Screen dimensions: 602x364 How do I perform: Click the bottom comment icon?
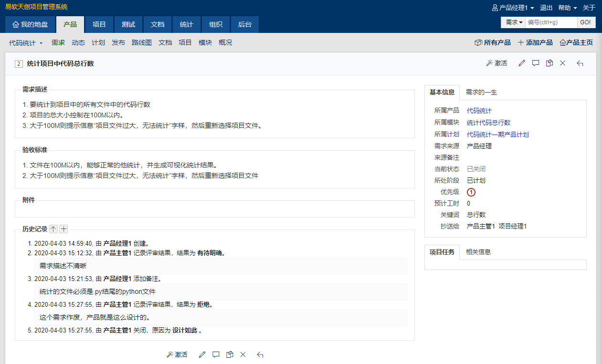[216, 354]
